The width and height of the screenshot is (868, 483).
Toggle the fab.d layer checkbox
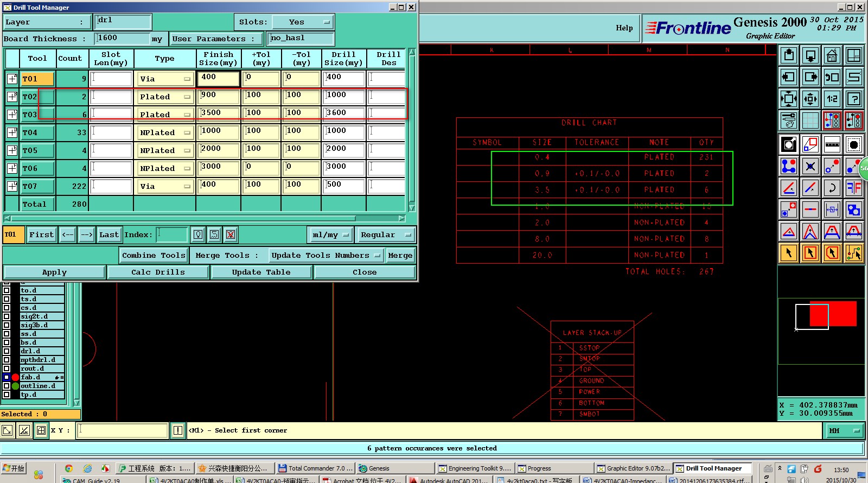pyautogui.click(x=7, y=377)
